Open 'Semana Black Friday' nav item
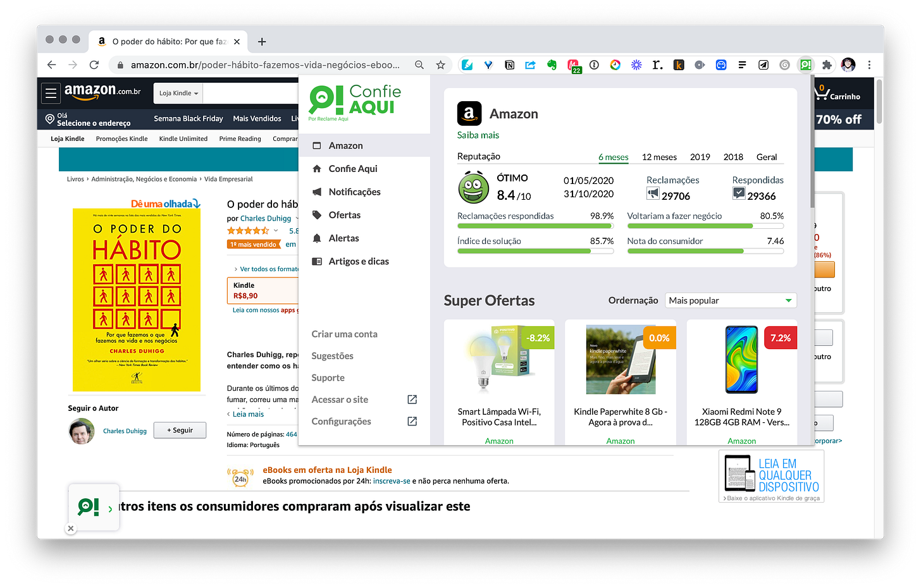The width and height of the screenshot is (921, 588). 188,119
